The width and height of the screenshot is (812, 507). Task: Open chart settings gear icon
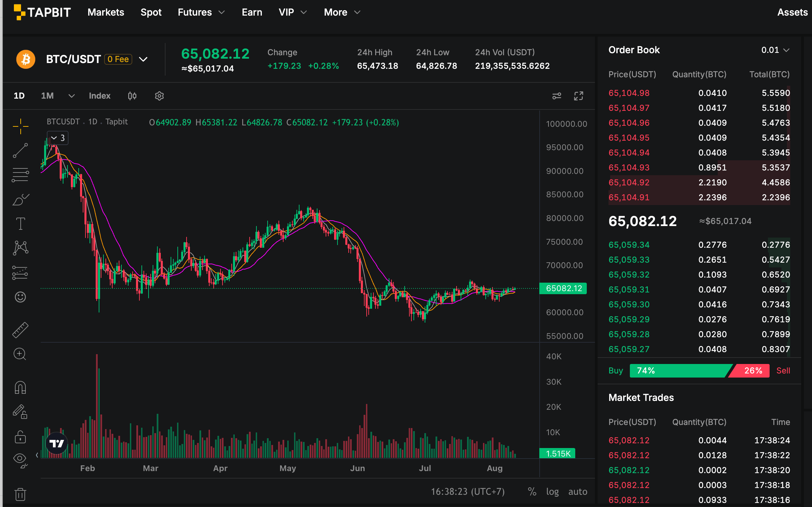click(159, 96)
